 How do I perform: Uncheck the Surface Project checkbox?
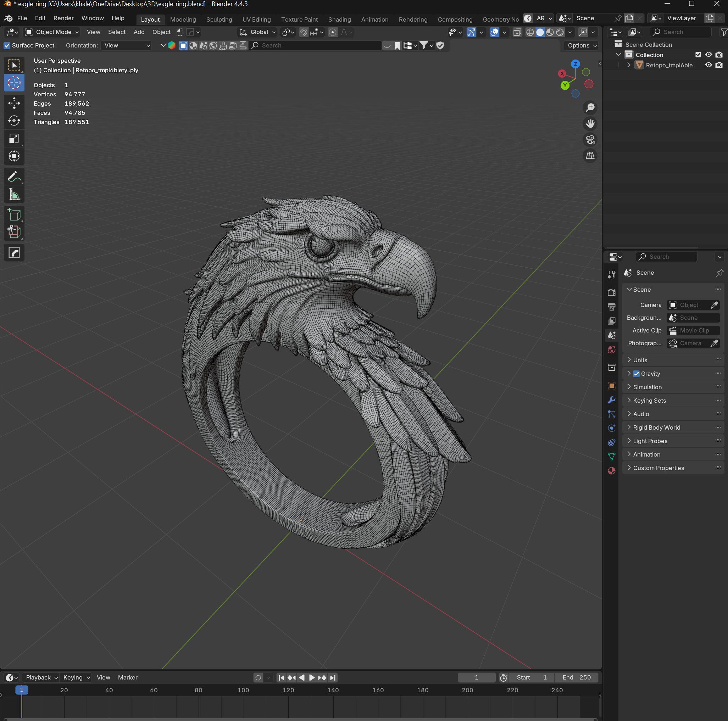[7, 46]
